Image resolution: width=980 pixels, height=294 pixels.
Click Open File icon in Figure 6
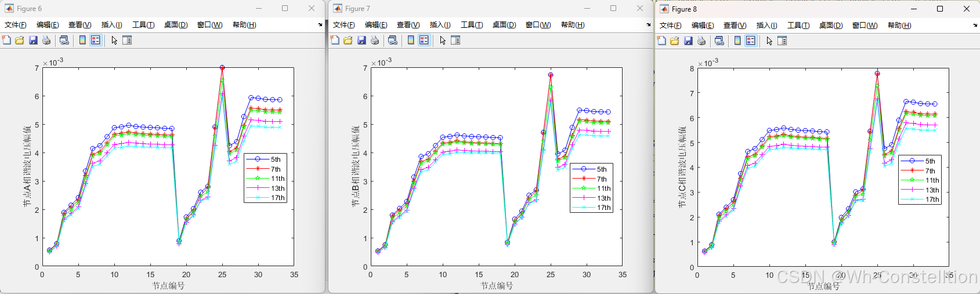pos(20,40)
